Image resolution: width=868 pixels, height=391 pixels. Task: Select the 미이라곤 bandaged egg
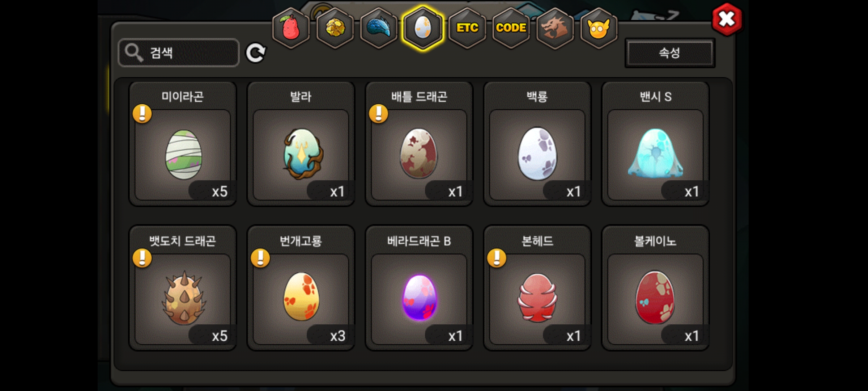tap(183, 144)
